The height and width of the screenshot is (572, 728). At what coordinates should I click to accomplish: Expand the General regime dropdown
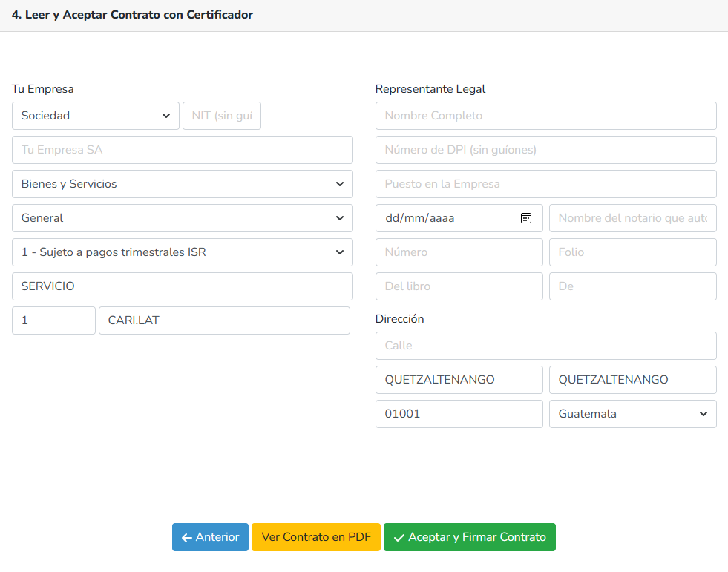182,218
